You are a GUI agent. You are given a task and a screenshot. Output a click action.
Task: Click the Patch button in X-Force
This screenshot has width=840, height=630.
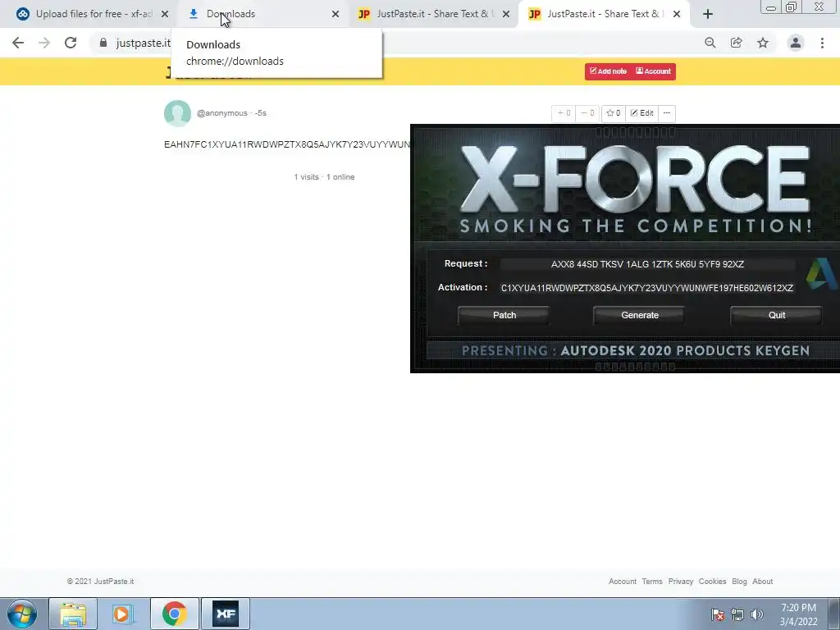pos(504,315)
